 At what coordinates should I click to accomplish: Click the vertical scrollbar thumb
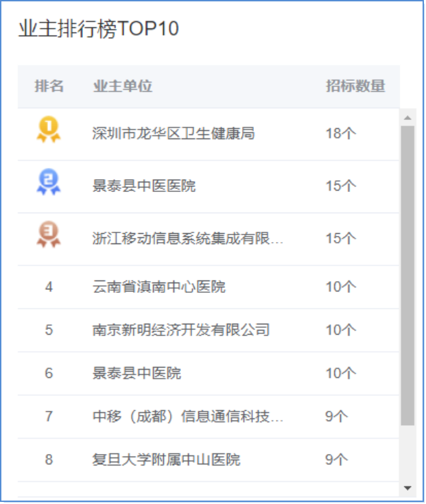tap(407, 276)
